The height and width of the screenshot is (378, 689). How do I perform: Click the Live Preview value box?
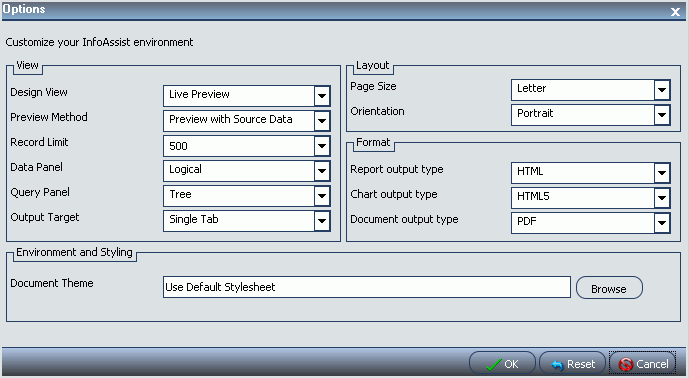pos(239,96)
